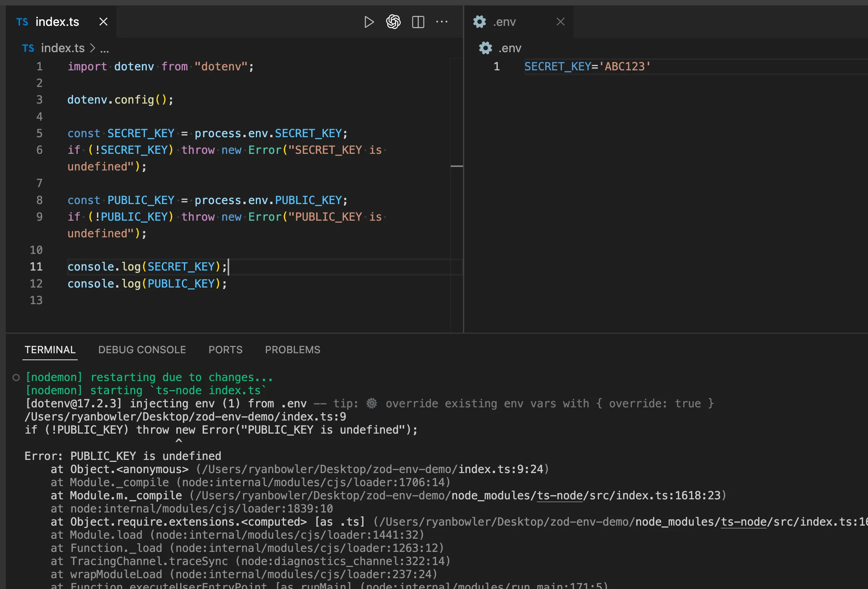868x589 pixels.
Task: Close the .env editor tab
Action: pos(560,22)
